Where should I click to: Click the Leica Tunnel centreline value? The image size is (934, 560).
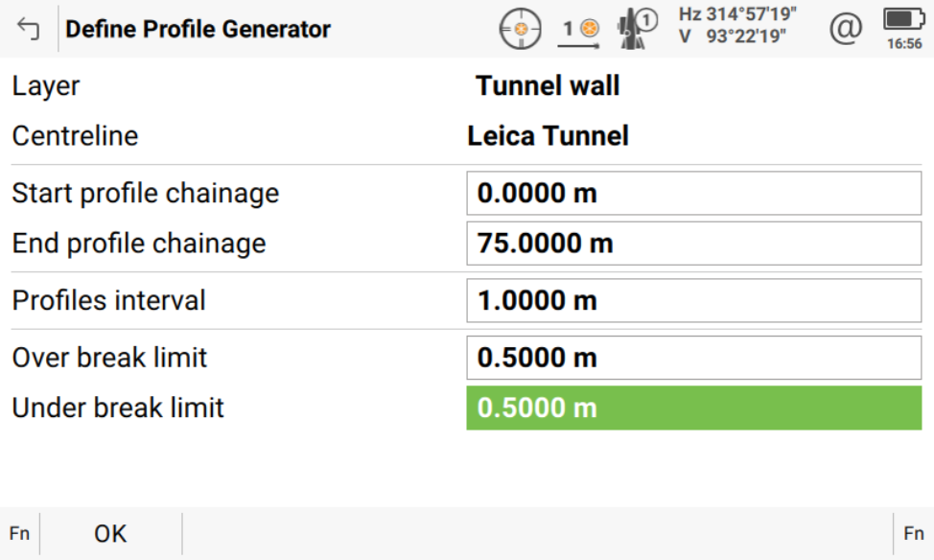point(548,136)
